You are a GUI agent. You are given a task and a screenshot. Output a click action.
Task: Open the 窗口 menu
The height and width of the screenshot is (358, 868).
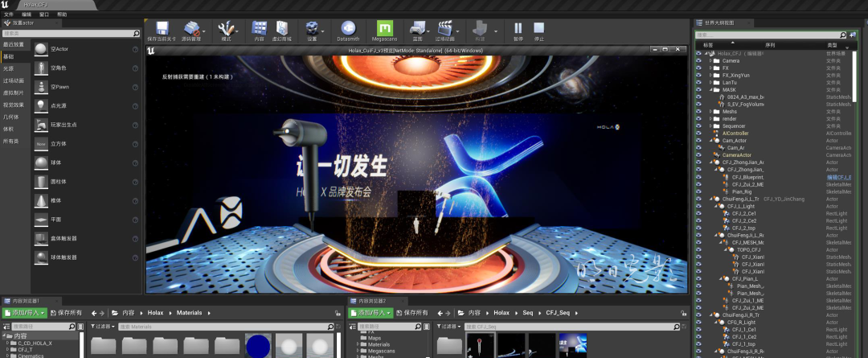44,14
